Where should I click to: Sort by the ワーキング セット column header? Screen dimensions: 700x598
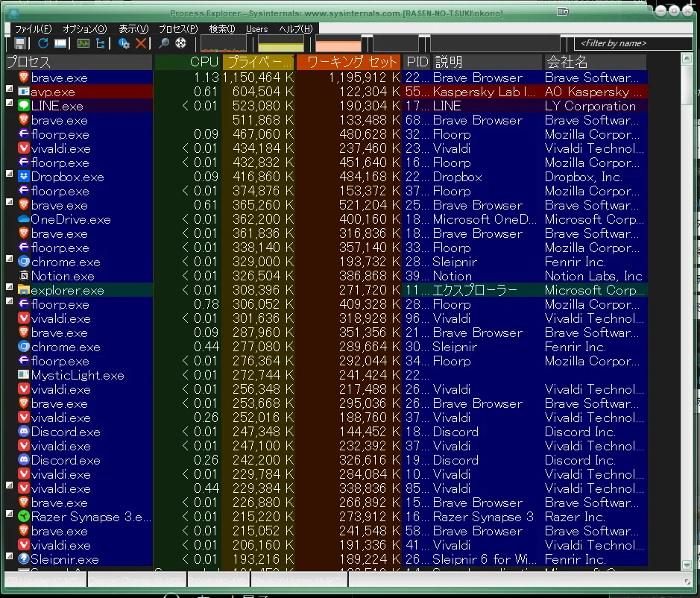pos(349,62)
